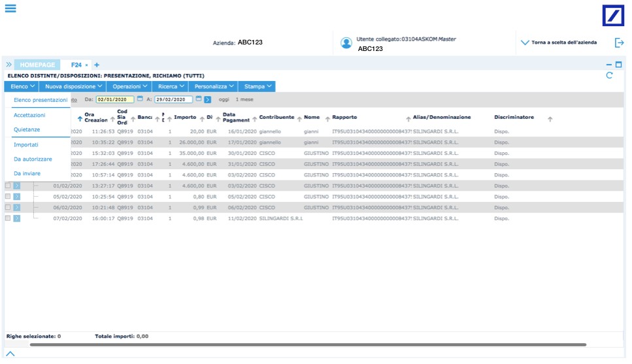Open the Operazioni dropdown menu
Image resolution: width=632 pixels, height=364 pixels.
coord(129,87)
